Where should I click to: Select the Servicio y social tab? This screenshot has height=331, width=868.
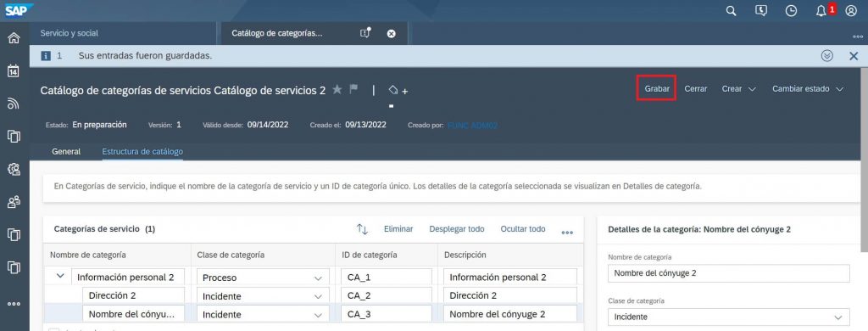[x=70, y=33]
